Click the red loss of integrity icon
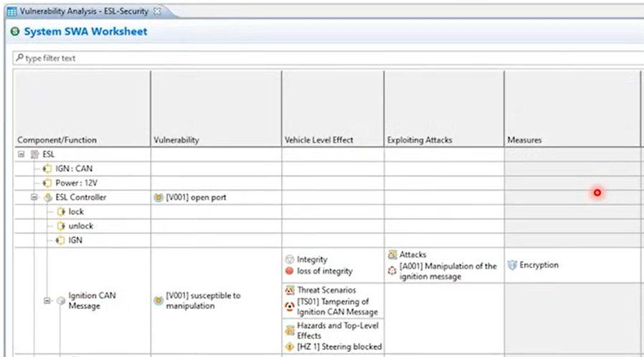The image size is (644, 357). 290,271
